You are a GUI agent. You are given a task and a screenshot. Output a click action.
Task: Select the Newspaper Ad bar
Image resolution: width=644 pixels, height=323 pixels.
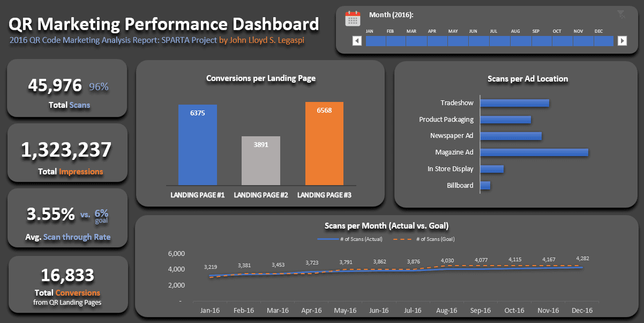click(x=511, y=136)
